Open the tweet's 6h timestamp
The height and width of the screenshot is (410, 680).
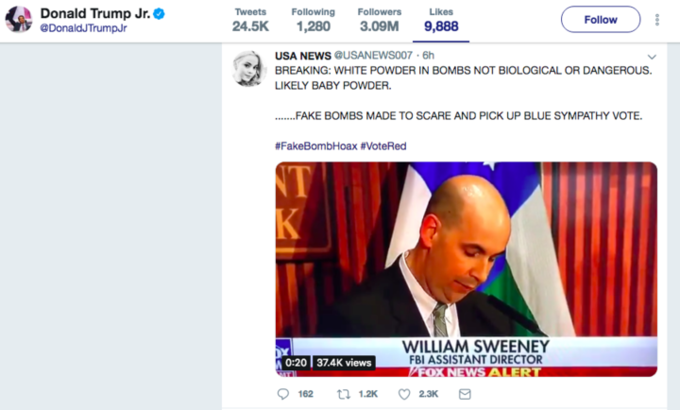pos(428,56)
